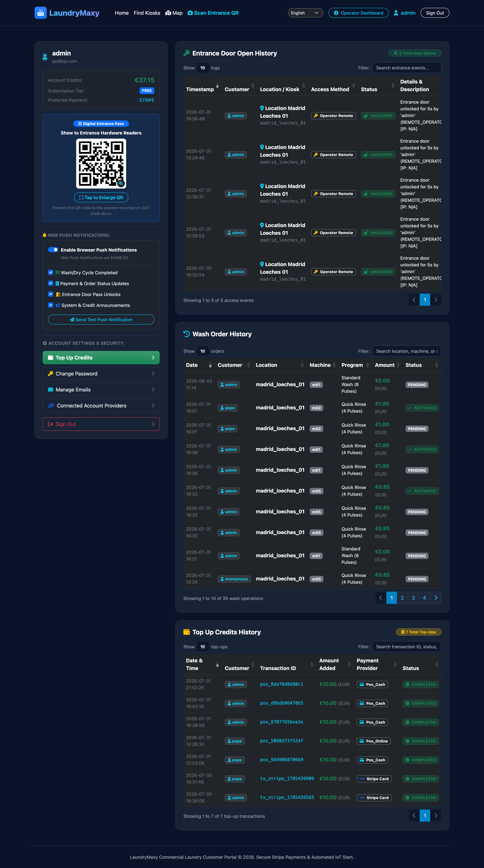Click the exit icon in the sidebar Sign Out

tap(51, 424)
